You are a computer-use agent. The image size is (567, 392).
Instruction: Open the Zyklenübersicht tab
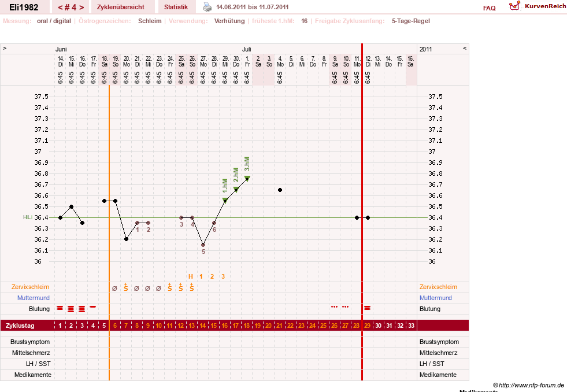tap(120, 8)
